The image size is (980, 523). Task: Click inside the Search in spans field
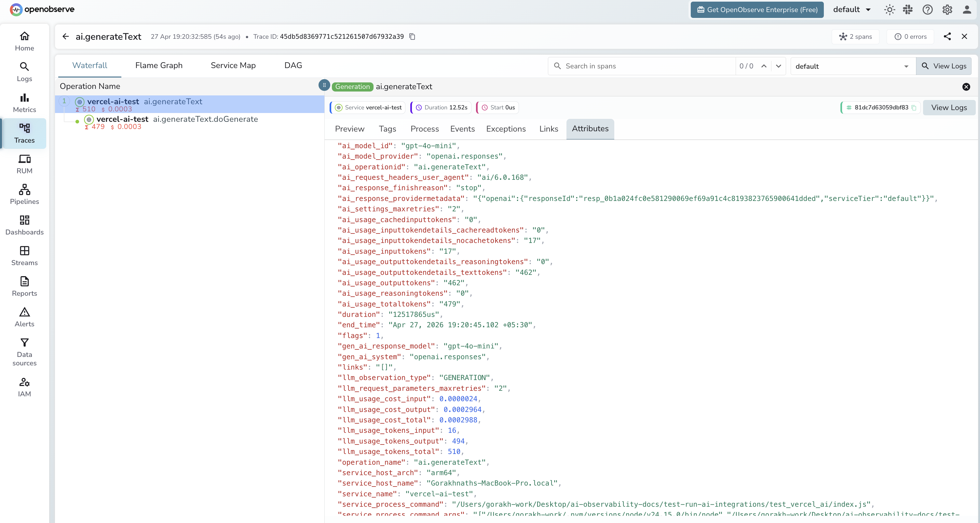pyautogui.click(x=647, y=66)
